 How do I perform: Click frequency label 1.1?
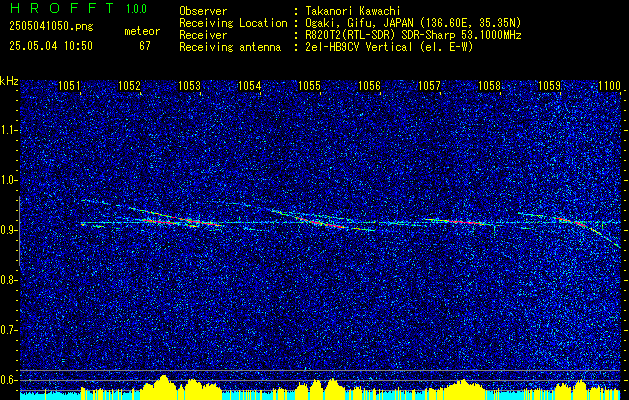pos(8,130)
